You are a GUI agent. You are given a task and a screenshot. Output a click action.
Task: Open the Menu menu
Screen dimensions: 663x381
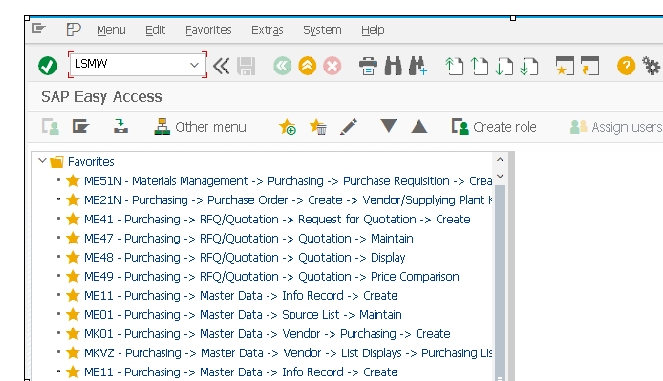pyautogui.click(x=111, y=30)
